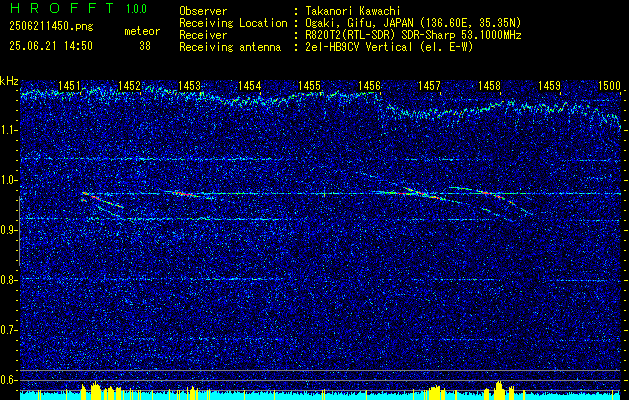Screen dimensions: 629x400
Task: Click time marker 1453
Action: click(189, 86)
